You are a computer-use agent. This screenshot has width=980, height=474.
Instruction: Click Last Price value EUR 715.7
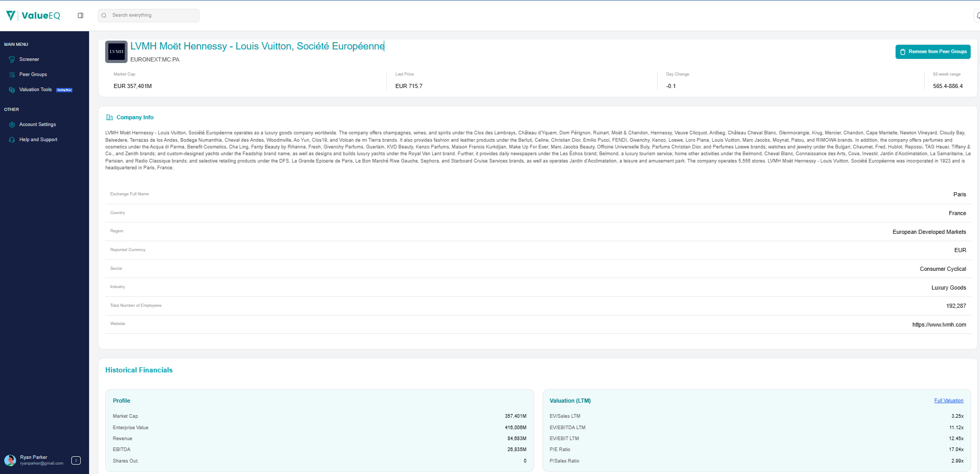pos(409,86)
